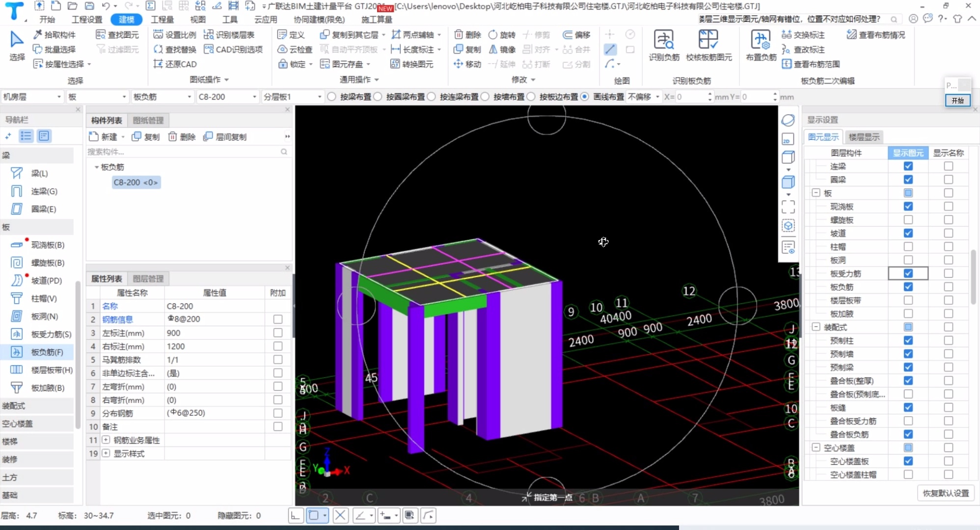The width and height of the screenshot is (980, 530).
Task: Open 云检查 tool
Action: click(295, 49)
